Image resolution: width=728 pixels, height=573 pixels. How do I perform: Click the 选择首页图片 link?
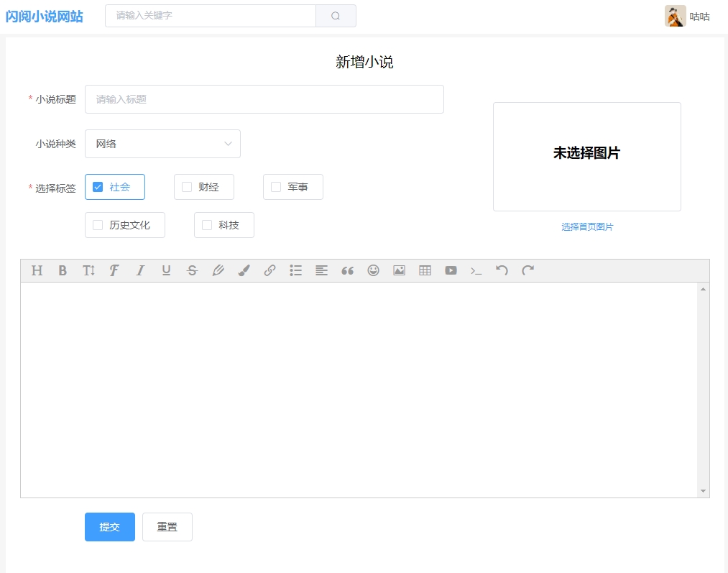click(586, 226)
